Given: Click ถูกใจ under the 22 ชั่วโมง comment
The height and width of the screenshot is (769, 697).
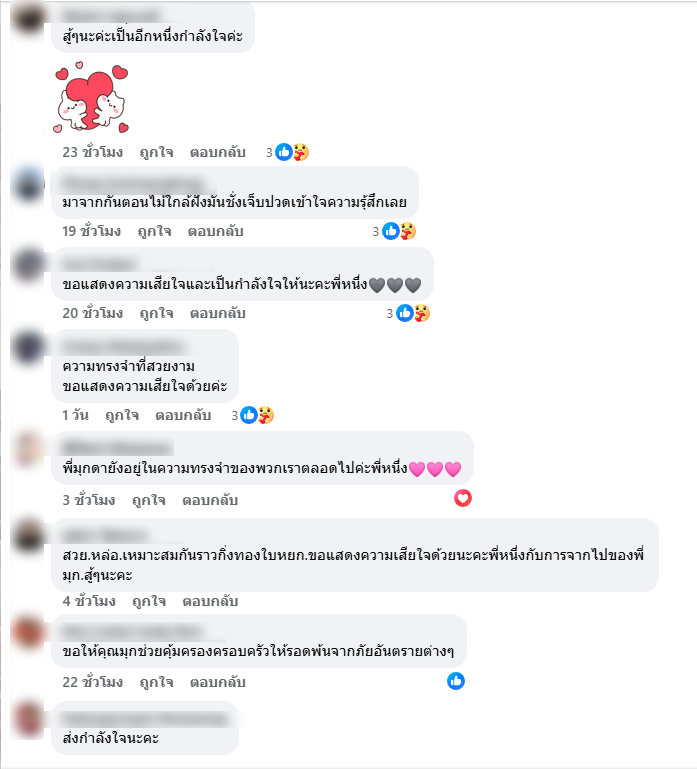Looking at the screenshot, I should click(156, 682).
